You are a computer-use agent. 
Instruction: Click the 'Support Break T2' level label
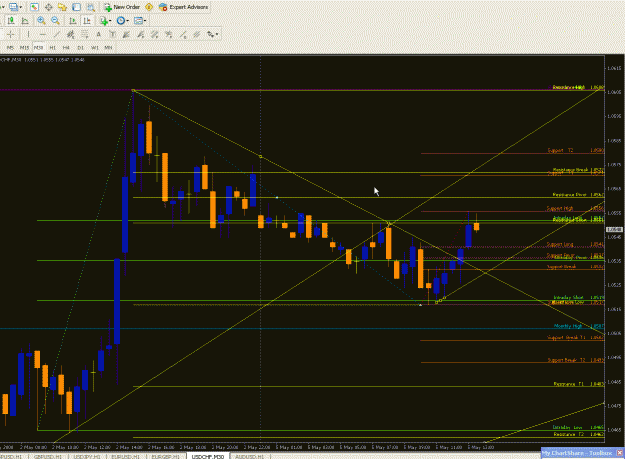click(566, 360)
